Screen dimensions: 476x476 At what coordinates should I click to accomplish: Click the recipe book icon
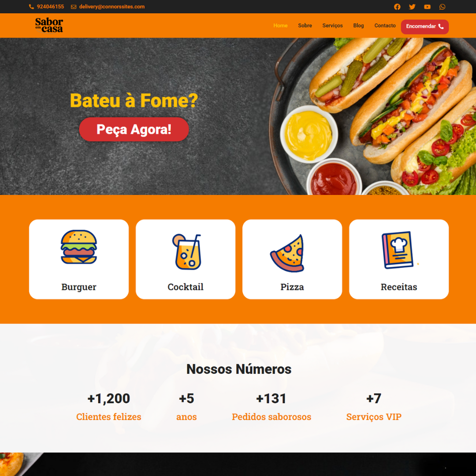tap(398, 250)
